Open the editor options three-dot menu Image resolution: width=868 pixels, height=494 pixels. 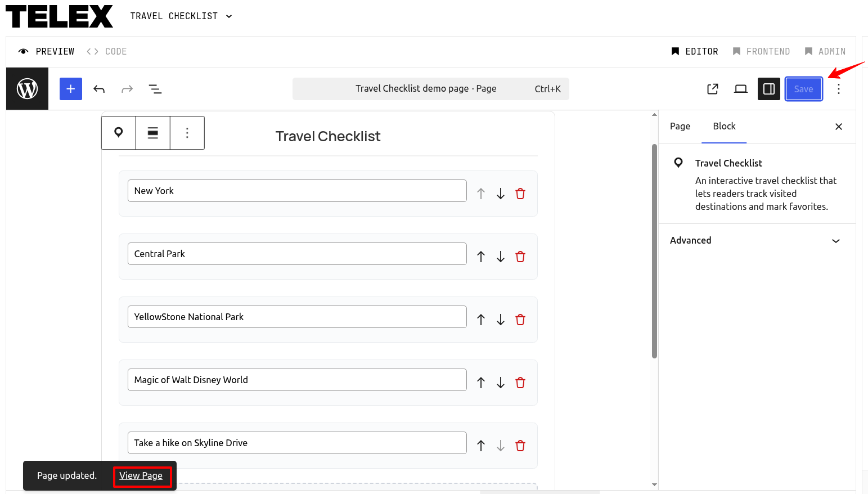tap(838, 89)
